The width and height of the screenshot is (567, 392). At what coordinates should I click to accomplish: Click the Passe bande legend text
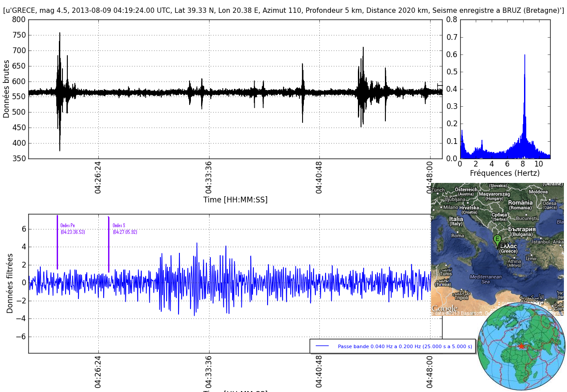click(404, 346)
